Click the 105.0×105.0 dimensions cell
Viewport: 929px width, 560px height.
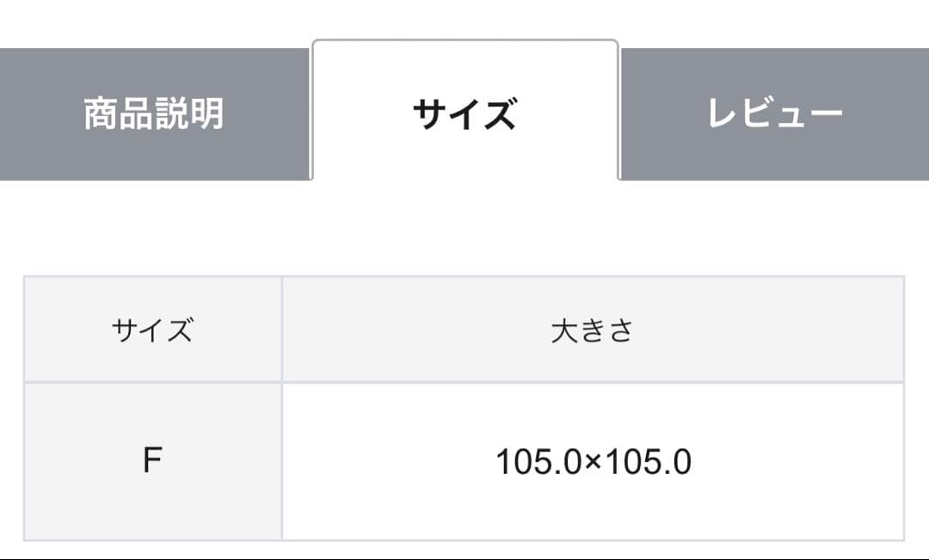pyautogui.click(x=593, y=462)
